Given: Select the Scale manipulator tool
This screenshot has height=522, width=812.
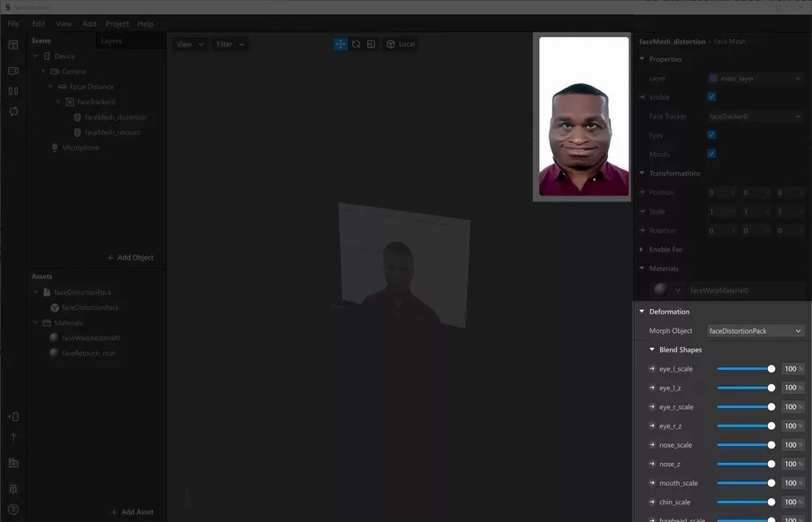Looking at the screenshot, I should point(371,44).
